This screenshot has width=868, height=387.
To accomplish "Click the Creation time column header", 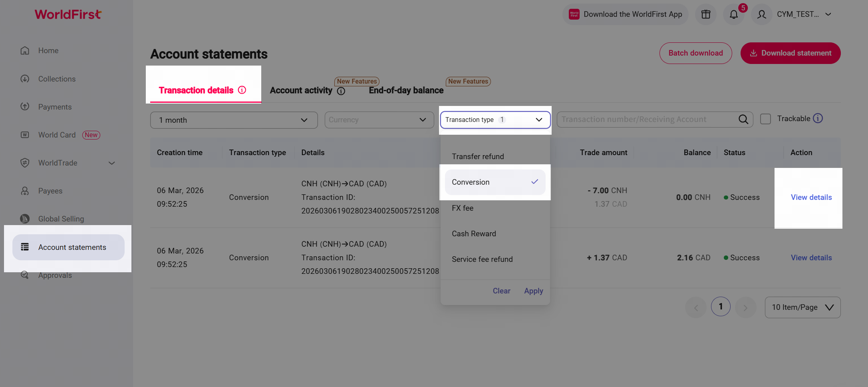I will coord(180,153).
